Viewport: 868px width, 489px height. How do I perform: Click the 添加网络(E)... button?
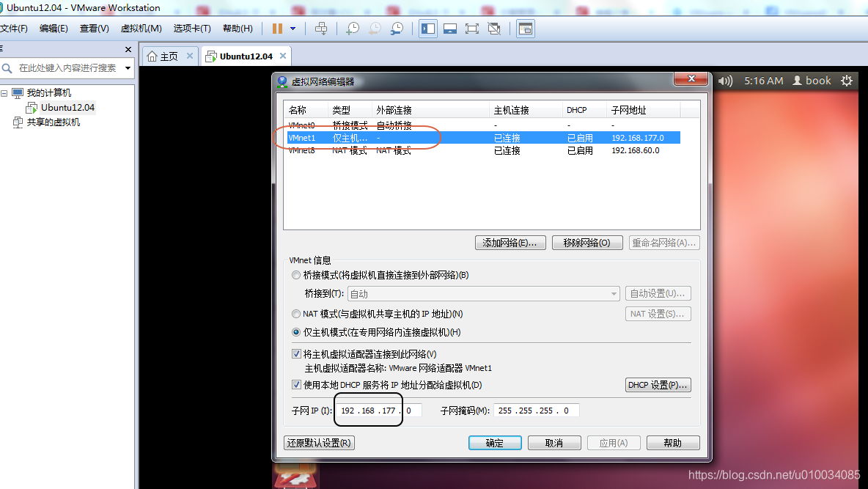[510, 243]
